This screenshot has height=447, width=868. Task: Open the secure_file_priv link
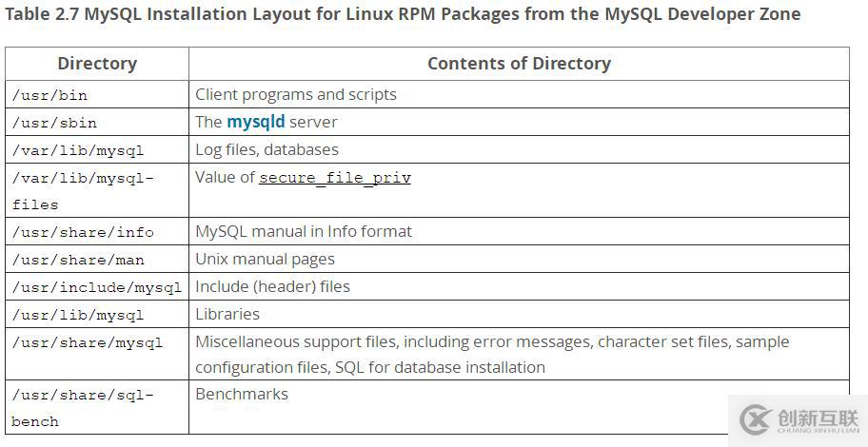pyautogui.click(x=334, y=177)
